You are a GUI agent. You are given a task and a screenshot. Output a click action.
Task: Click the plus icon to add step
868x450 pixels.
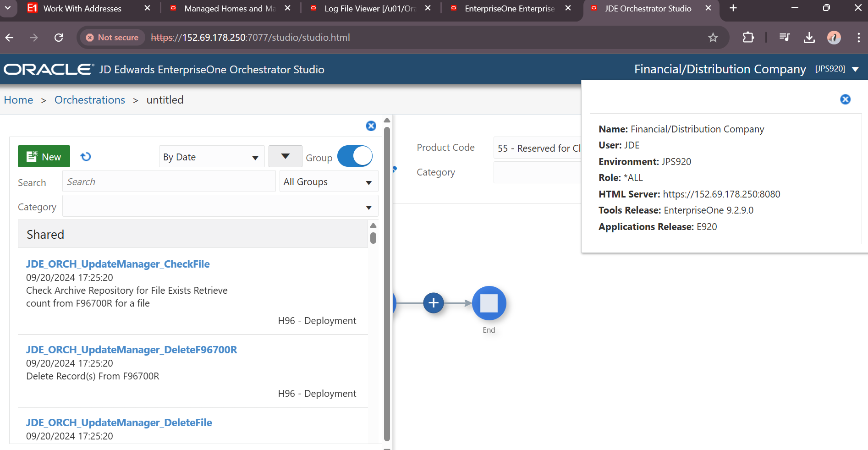433,303
